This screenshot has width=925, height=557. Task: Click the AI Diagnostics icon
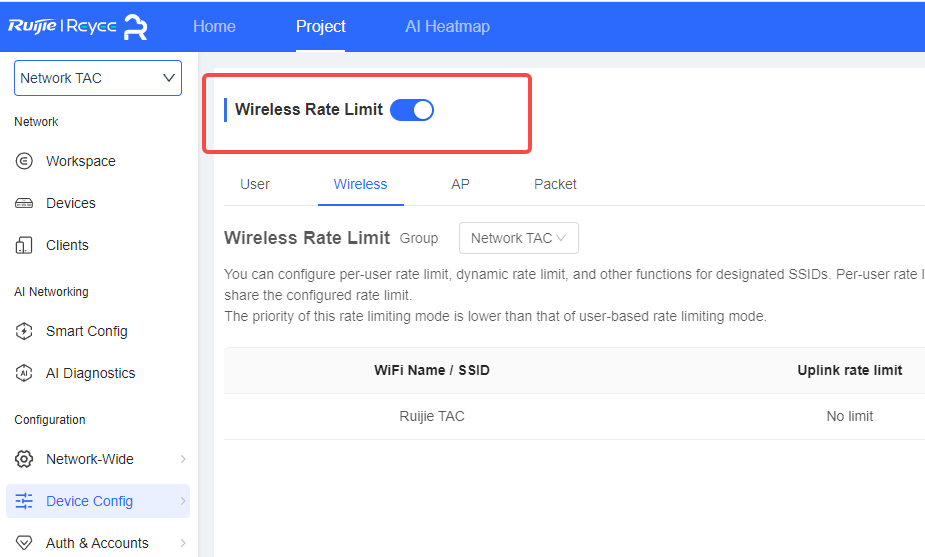click(x=25, y=373)
